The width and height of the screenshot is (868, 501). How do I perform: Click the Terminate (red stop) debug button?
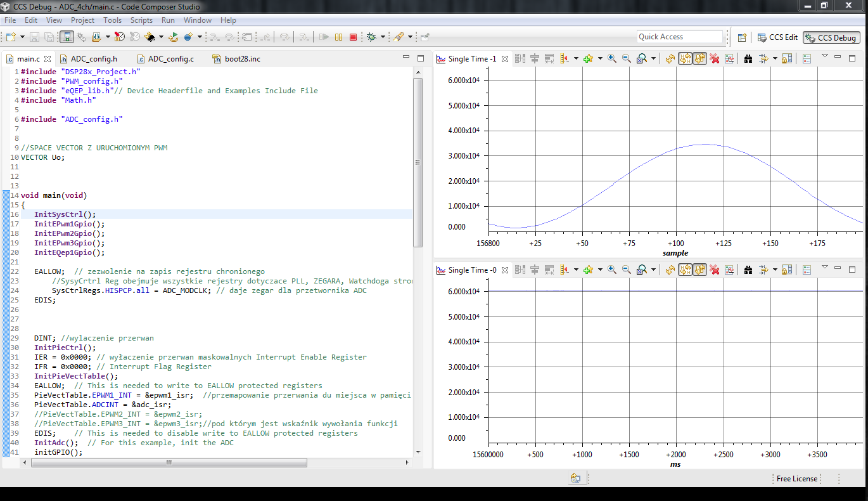(353, 37)
